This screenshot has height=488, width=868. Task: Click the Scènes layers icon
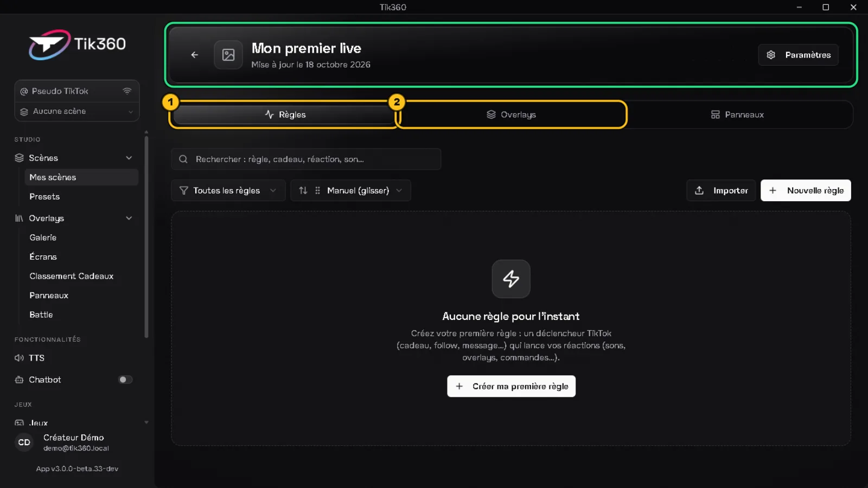pyautogui.click(x=20, y=158)
